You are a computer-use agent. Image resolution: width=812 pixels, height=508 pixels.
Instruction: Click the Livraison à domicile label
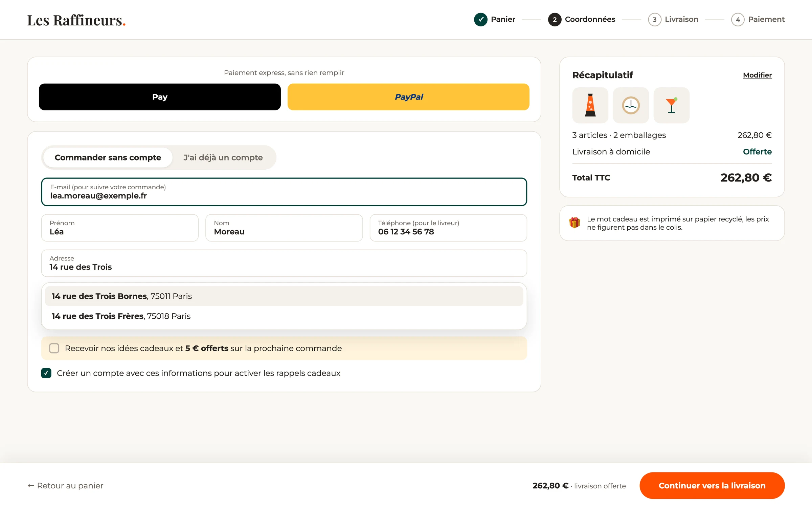tap(611, 152)
